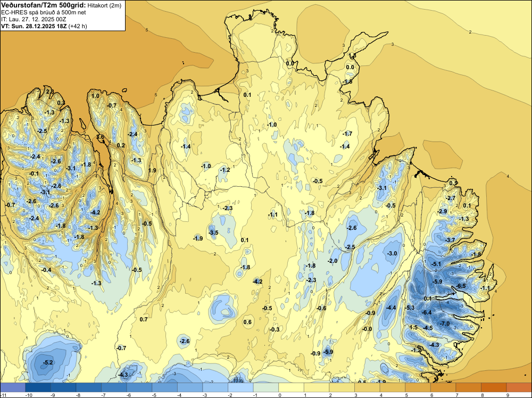The height and width of the screenshot is (398, 532).
Task: Click the temperature value -4.4
Action: point(391,308)
